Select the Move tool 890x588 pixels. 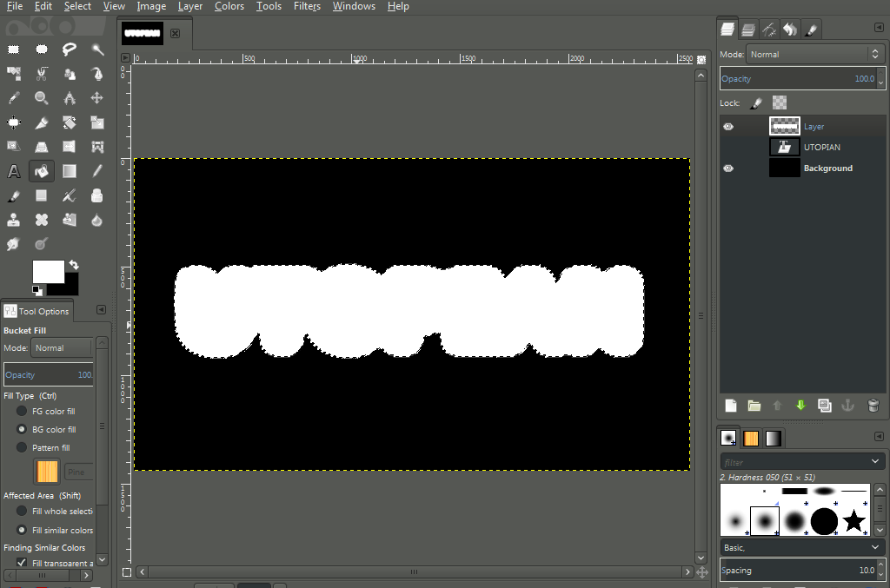coord(97,98)
